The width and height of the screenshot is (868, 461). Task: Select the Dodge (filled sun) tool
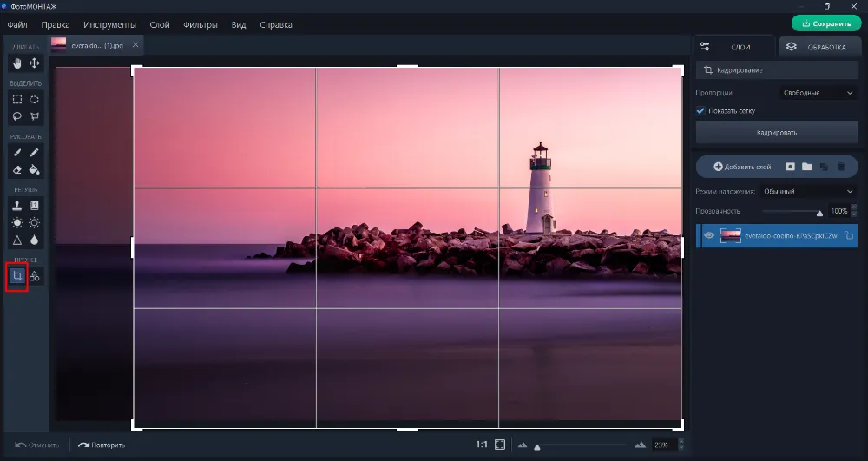pyautogui.click(x=17, y=222)
